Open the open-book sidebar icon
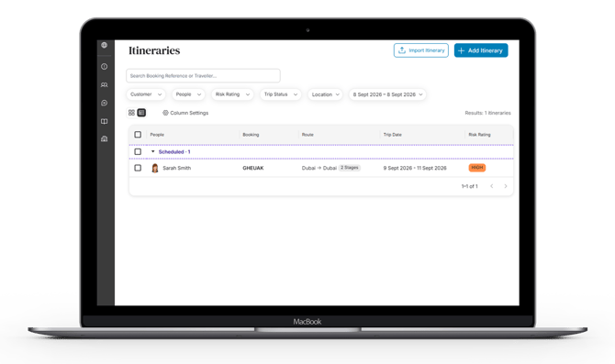The width and height of the screenshot is (615, 364). (104, 121)
